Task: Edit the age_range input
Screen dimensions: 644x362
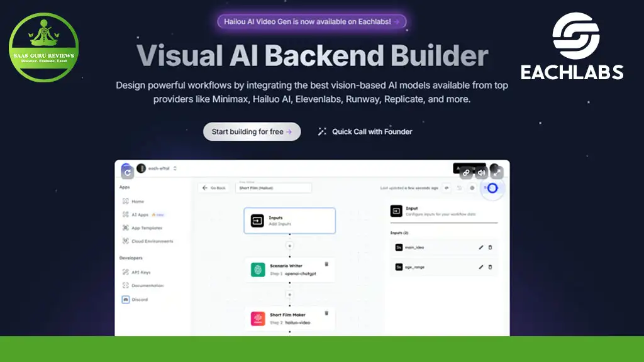Action: click(x=481, y=267)
